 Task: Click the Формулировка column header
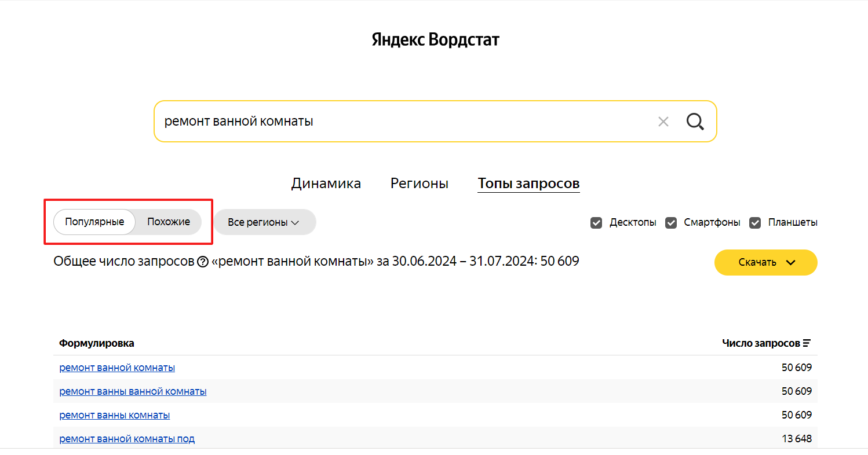pyautogui.click(x=97, y=343)
